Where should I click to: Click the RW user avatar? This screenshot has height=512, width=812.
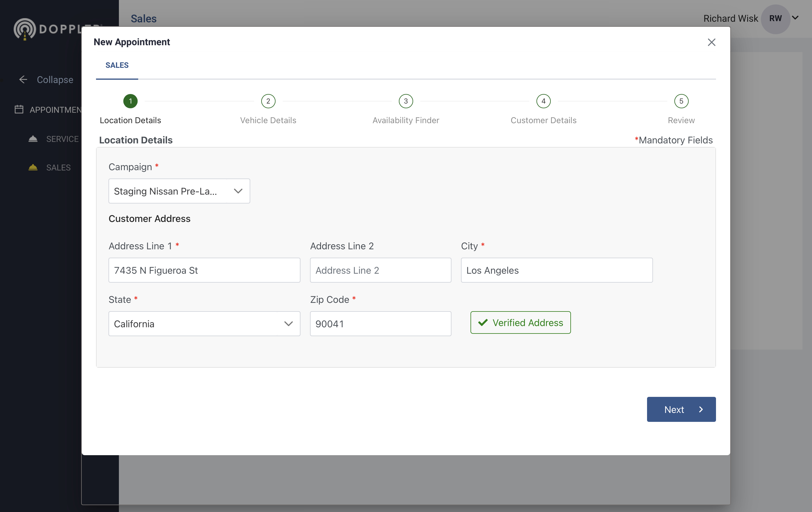pos(775,18)
